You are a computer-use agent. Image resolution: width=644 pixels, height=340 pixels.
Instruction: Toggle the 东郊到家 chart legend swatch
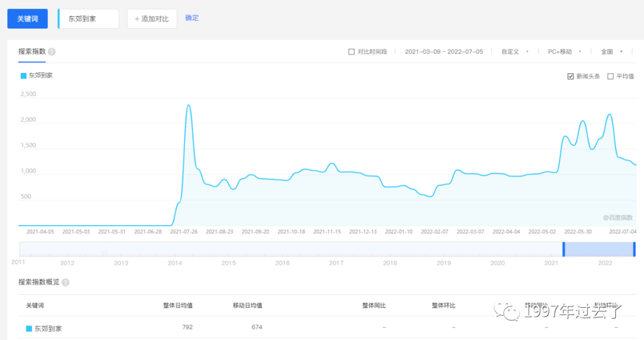[x=23, y=76]
